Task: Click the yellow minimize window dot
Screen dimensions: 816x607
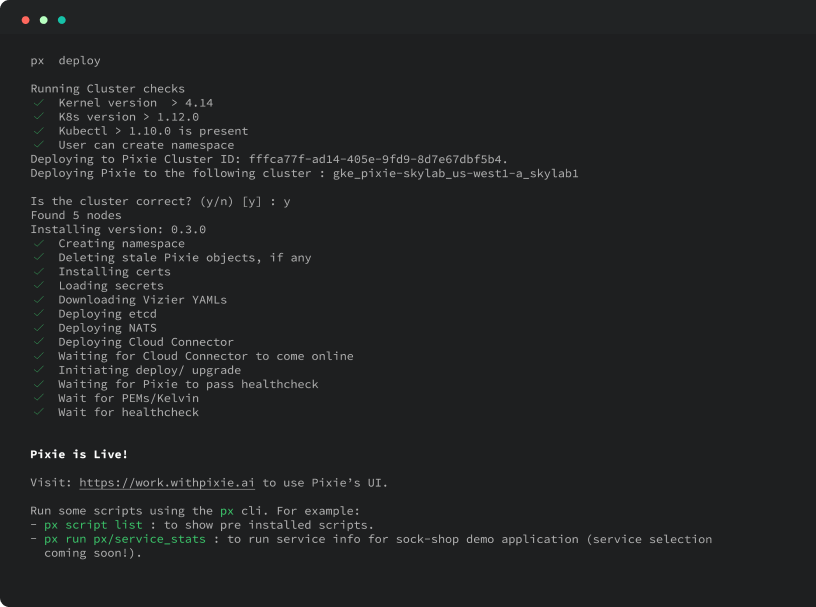Action: [44, 20]
